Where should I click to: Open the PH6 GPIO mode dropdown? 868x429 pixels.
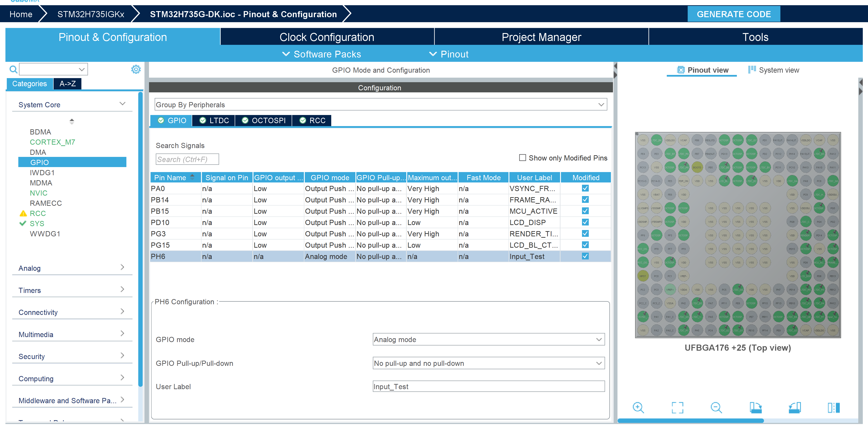tap(488, 339)
